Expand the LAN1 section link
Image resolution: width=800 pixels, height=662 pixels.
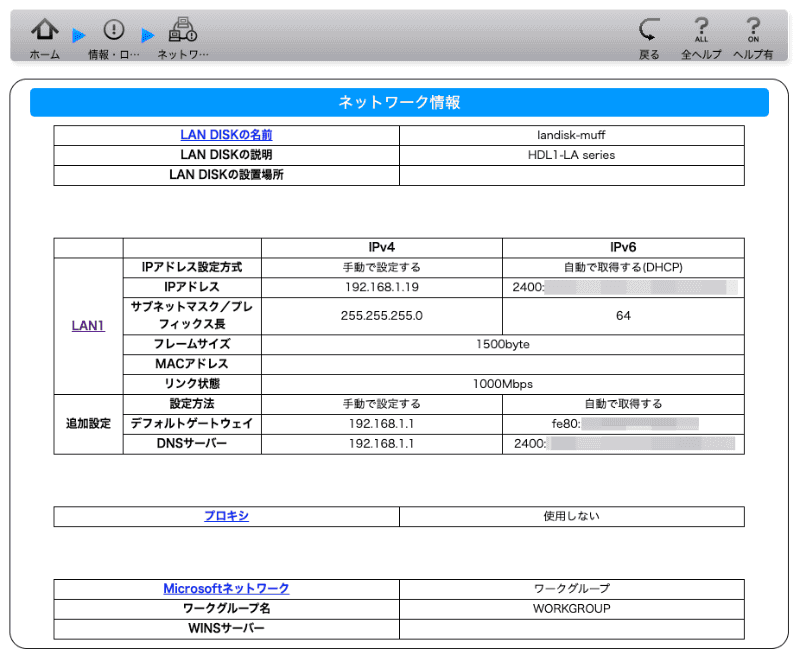(x=88, y=325)
